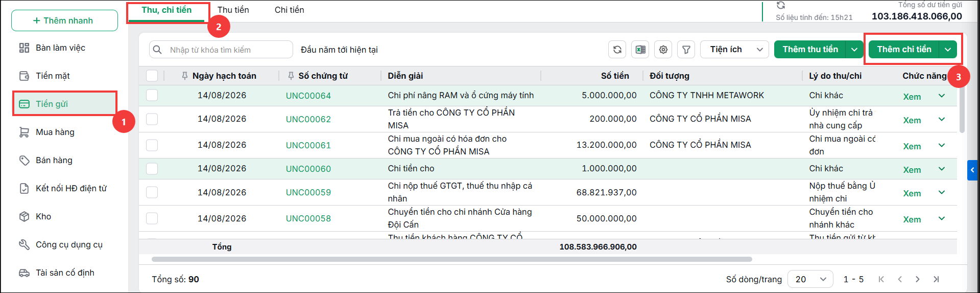Open Kho module in sidebar
This screenshot has height=293, width=980.
(x=35, y=216)
